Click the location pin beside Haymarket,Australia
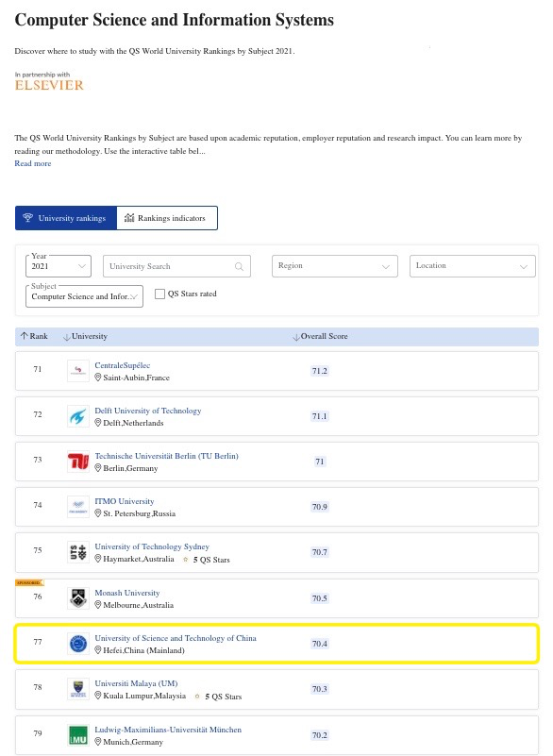Viewport: 553px width, 756px height. [98, 559]
